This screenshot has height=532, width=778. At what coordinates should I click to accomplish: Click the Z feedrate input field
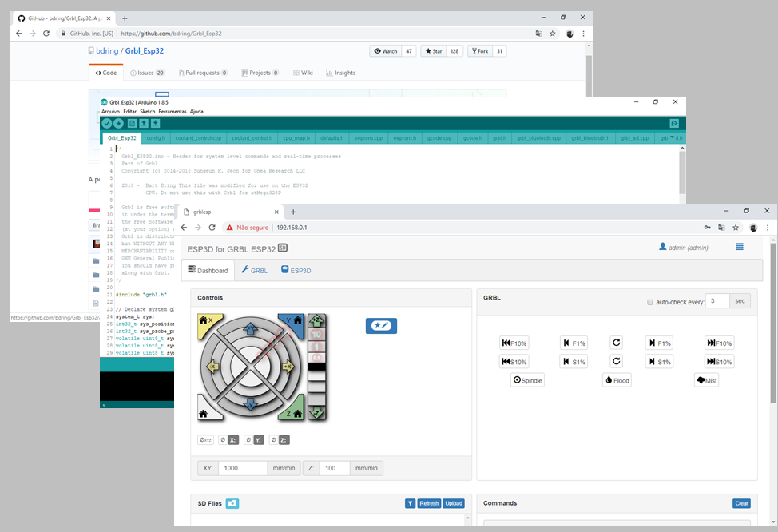click(335, 468)
